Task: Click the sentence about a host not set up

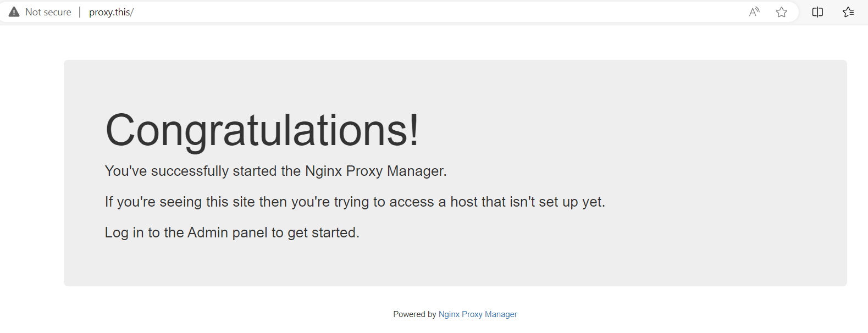Action: point(355,202)
